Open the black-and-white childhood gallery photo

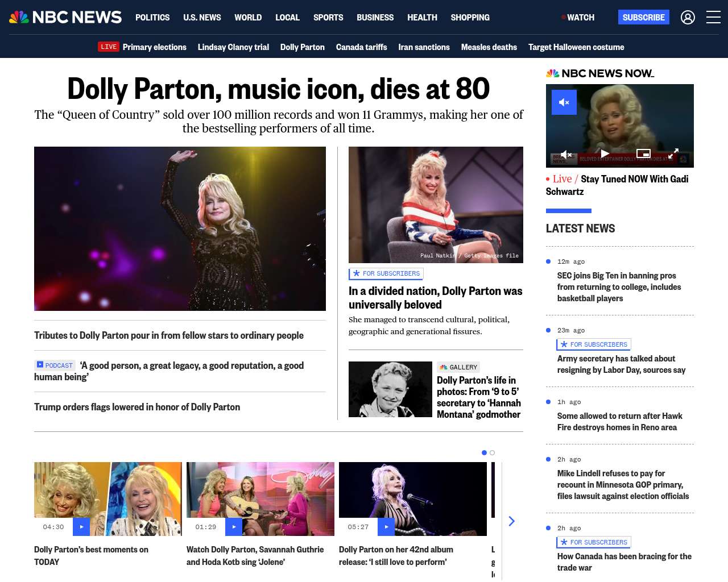pyautogui.click(x=390, y=389)
